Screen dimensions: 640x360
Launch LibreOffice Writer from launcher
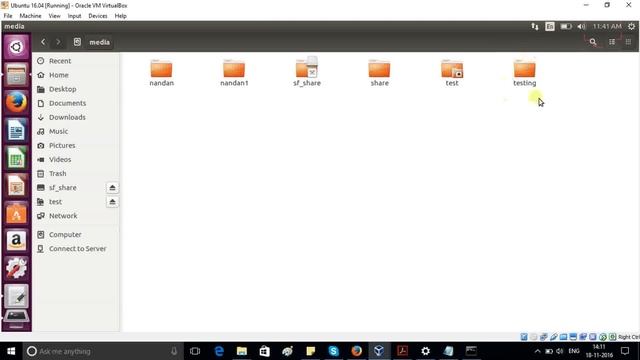(x=16, y=130)
